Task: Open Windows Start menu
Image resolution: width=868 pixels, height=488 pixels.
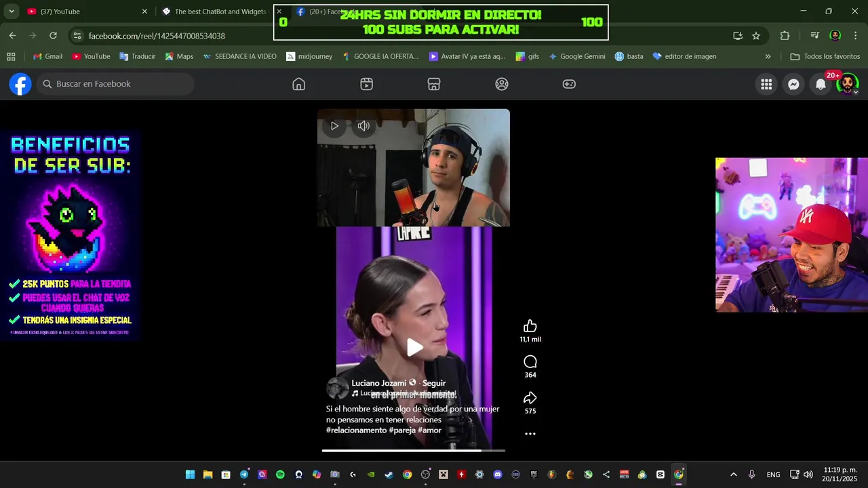Action: (x=190, y=474)
